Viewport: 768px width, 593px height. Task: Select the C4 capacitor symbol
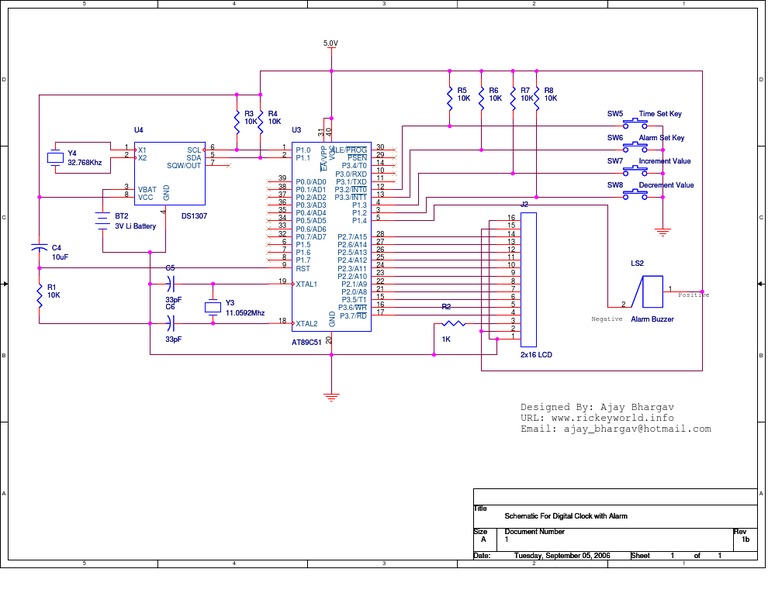click(x=39, y=247)
